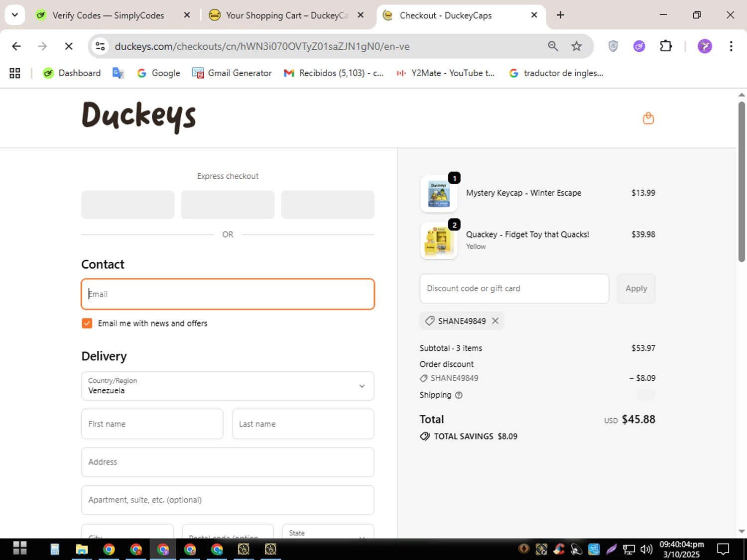747x560 pixels.
Task: Click the browser forward arrow
Action: 42,46
